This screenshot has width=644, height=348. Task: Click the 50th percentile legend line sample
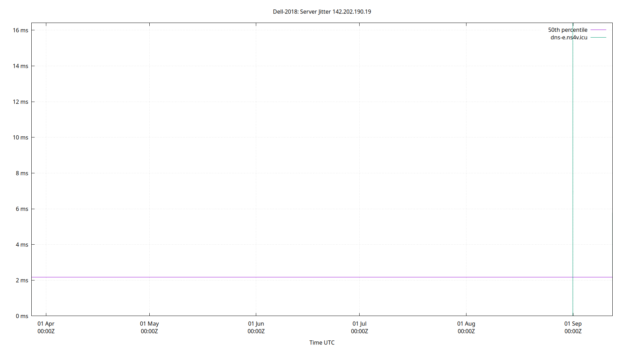[598, 30]
